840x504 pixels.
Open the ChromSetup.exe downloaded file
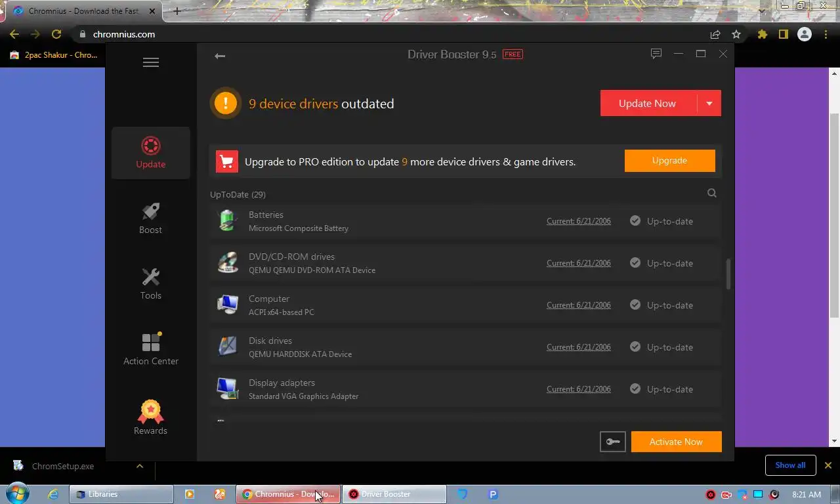coord(63,466)
